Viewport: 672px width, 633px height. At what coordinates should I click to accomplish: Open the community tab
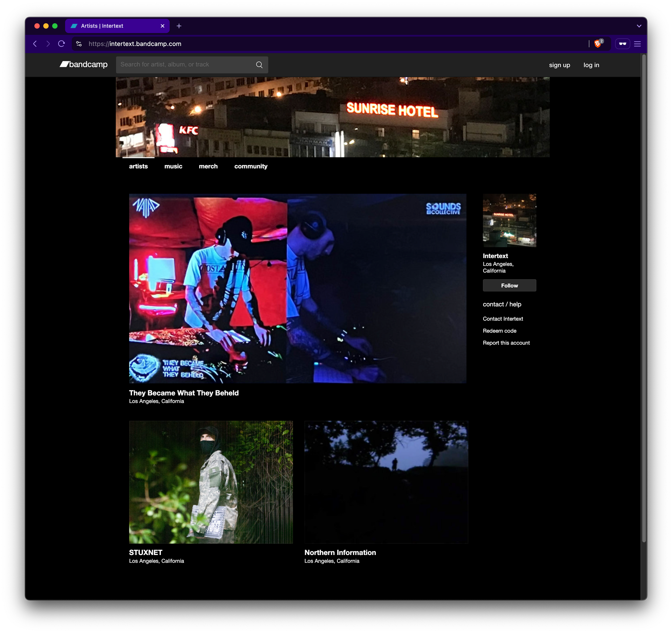coord(251,166)
